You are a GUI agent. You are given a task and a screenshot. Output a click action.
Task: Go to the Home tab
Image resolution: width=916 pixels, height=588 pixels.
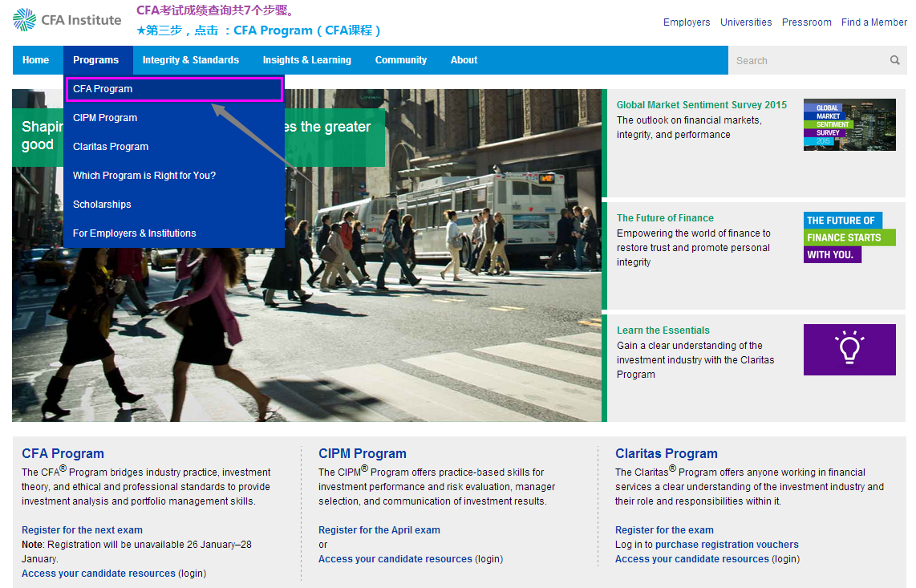[36, 60]
